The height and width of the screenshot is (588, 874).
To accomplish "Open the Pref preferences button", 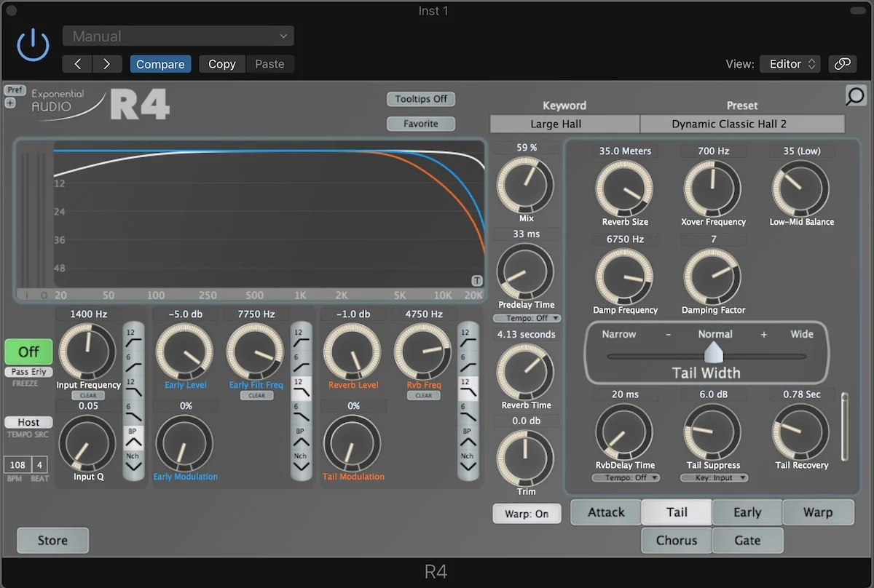I will (15, 90).
